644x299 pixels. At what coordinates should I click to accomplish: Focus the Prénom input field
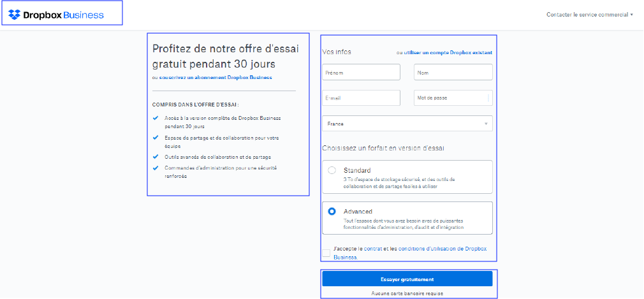point(362,73)
